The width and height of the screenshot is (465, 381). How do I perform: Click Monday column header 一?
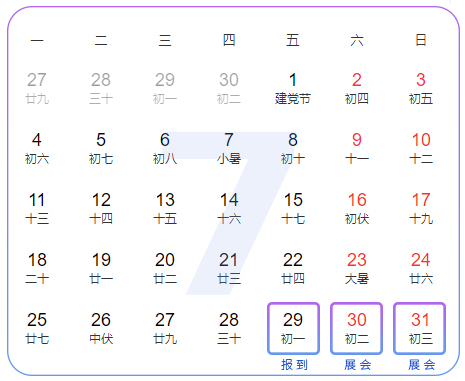click(37, 40)
